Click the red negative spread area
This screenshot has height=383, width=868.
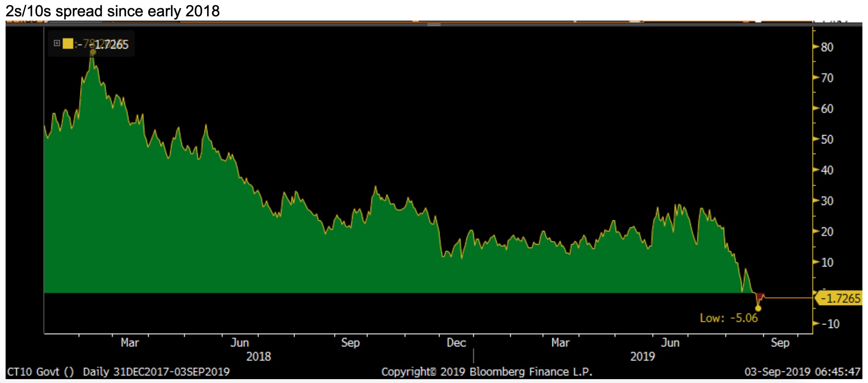pos(759,297)
